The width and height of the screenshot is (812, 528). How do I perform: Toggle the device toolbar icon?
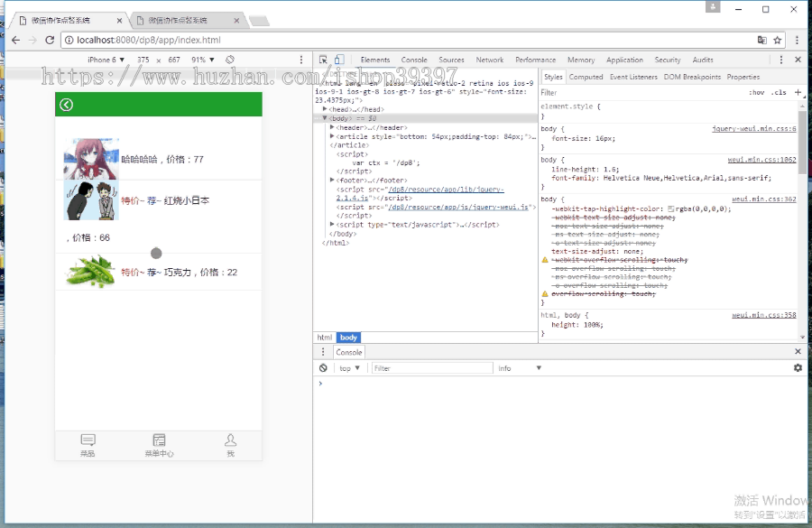point(339,60)
